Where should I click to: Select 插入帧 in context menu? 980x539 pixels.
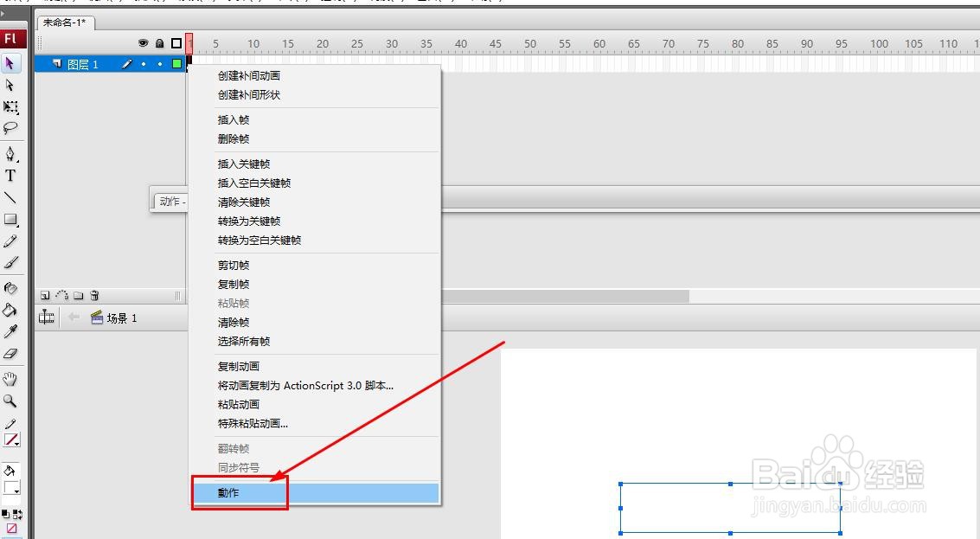234,120
